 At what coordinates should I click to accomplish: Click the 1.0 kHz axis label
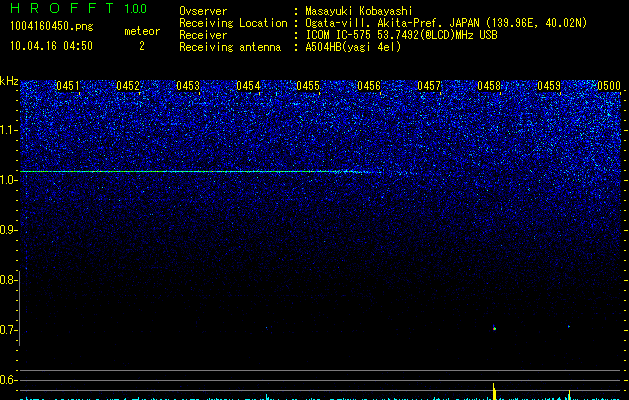pos(8,180)
